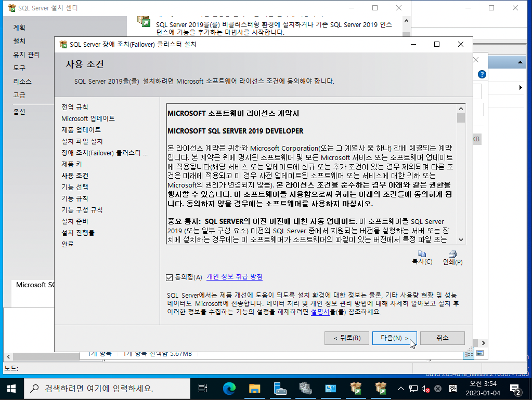The width and height of the screenshot is (532, 400).
Task: Click 설치 센터 content scrollbar up arrow
Action: (406, 21)
